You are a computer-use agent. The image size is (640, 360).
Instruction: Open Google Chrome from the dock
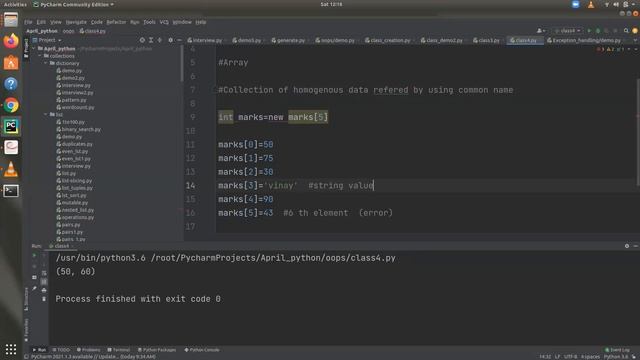click(11, 105)
